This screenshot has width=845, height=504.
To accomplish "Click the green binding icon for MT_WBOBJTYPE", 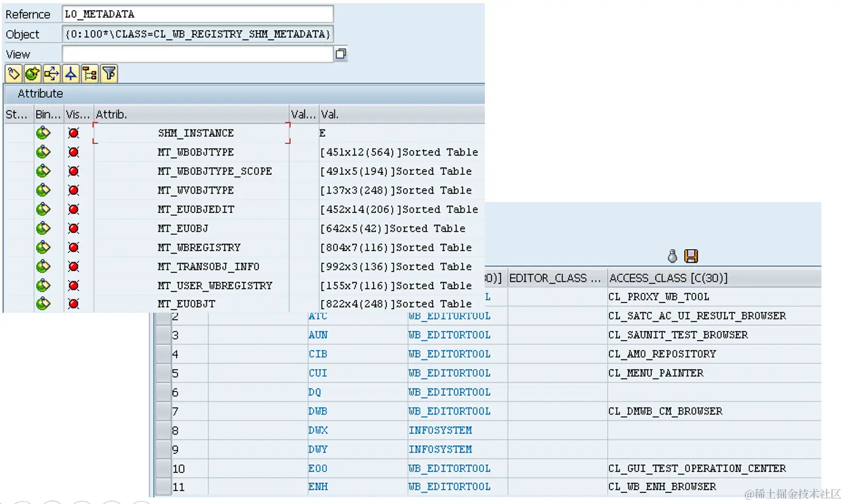I will (43, 152).
